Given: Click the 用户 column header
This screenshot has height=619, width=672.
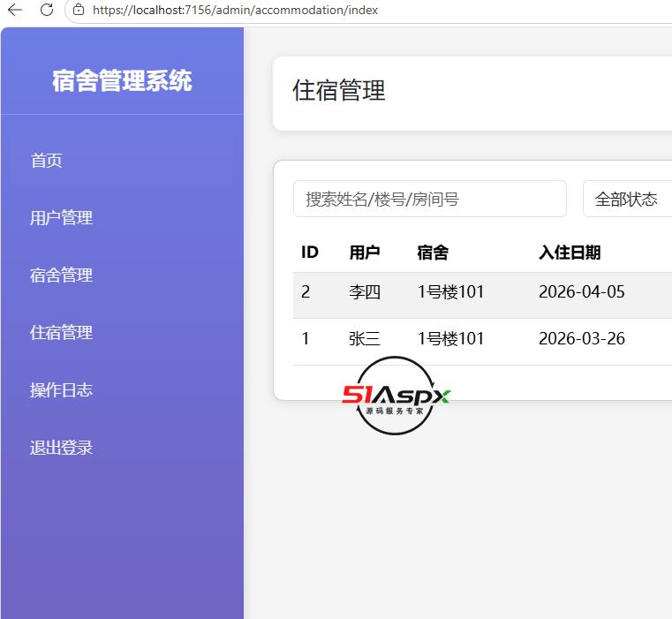Looking at the screenshot, I should pos(365,253).
